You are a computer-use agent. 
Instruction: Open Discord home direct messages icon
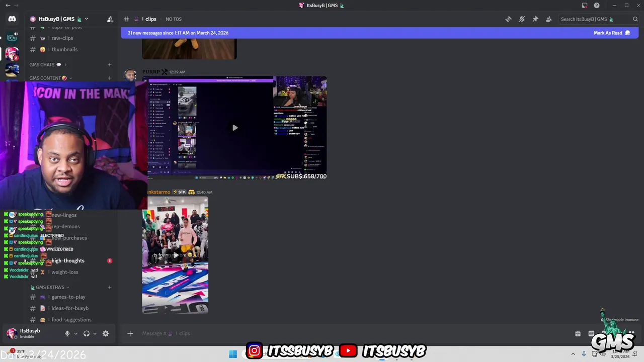click(x=12, y=19)
